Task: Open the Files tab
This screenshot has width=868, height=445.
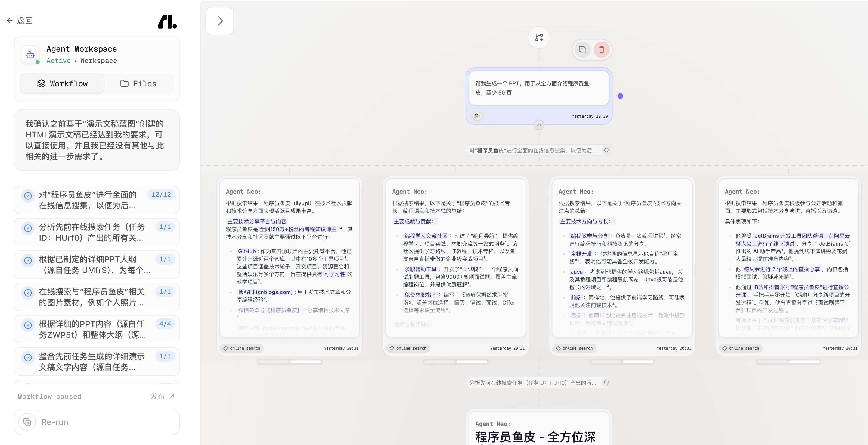Action: (x=138, y=83)
